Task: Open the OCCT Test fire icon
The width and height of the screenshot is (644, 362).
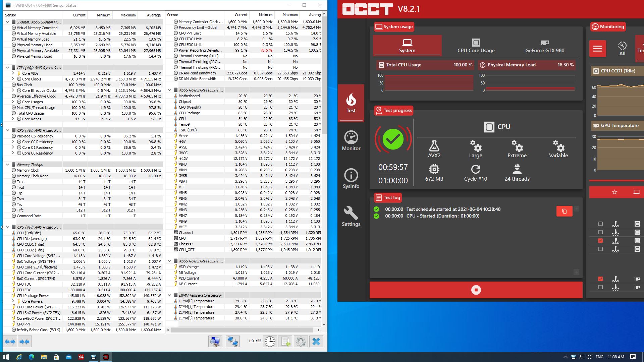Action: 351,103
